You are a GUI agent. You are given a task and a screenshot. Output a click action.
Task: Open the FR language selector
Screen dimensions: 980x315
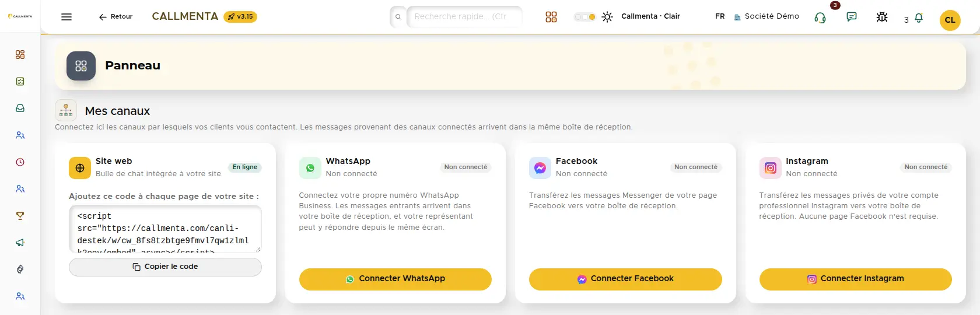pyautogui.click(x=720, y=16)
